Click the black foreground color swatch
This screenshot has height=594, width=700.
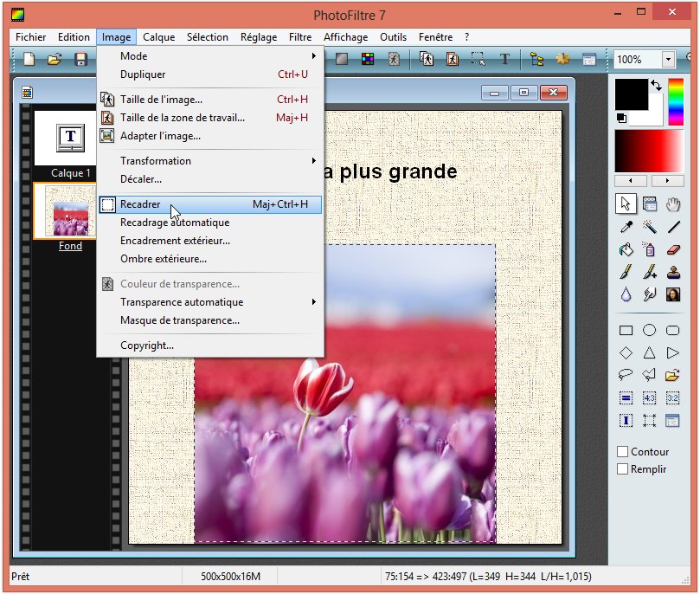631,94
